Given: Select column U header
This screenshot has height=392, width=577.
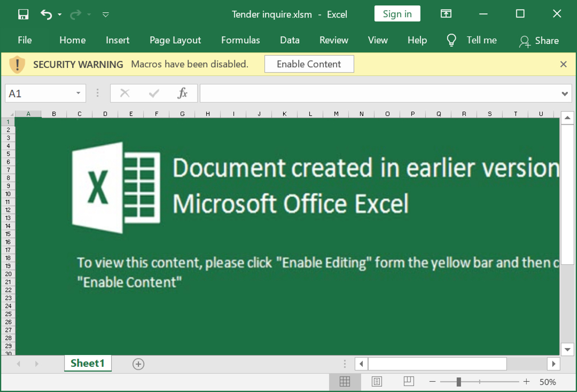Looking at the screenshot, I should click(541, 114).
